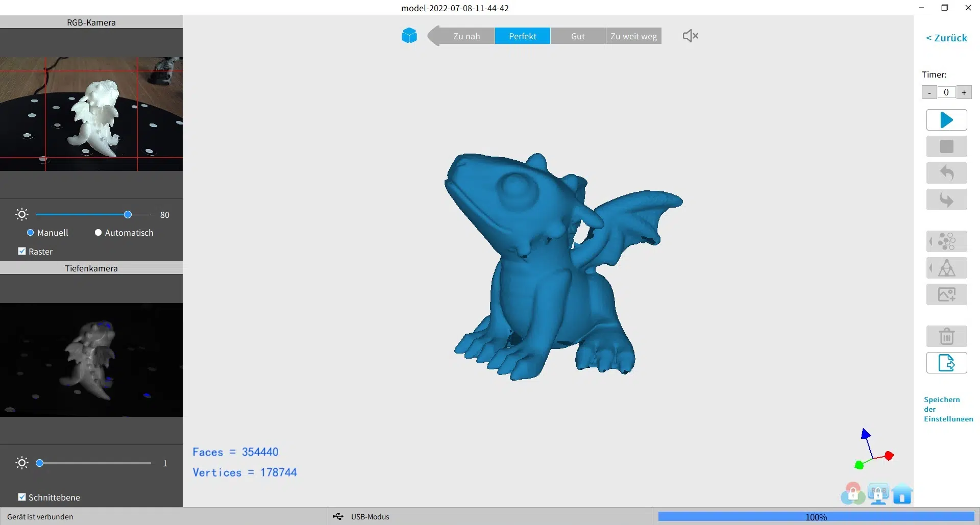Click 'Gerät ist verbunden' status text
The height and width of the screenshot is (525, 980).
40,516
